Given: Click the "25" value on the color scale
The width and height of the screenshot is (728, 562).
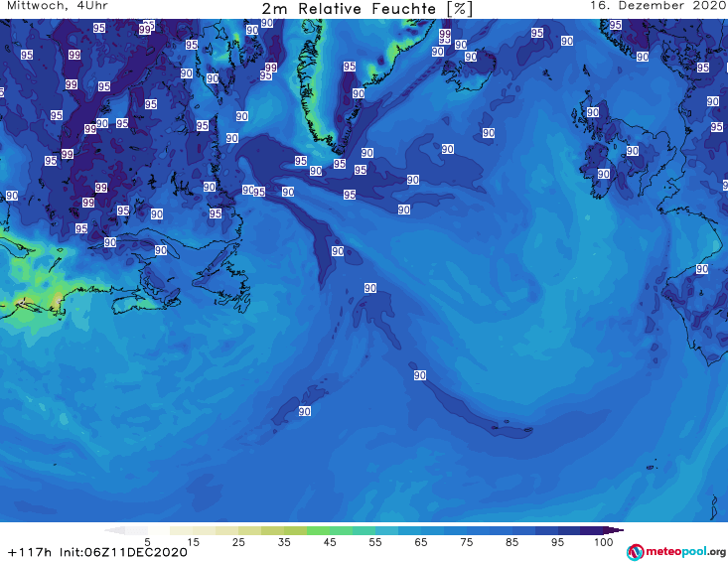Looking at the screenshot, I should tap(238, 542).
